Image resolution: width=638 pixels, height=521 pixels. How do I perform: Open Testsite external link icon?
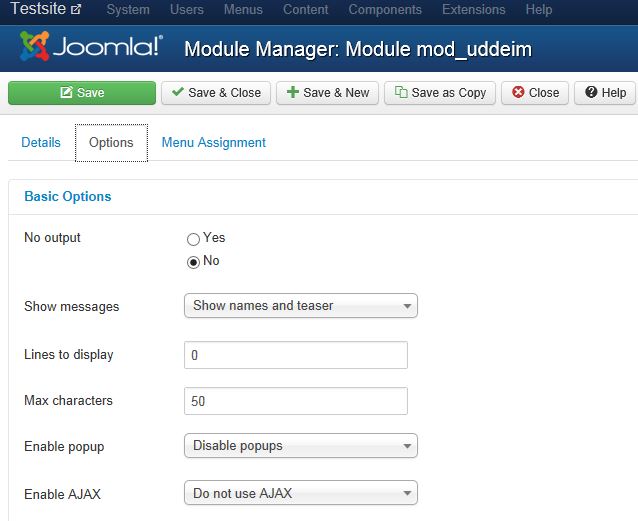click(76, 9)
